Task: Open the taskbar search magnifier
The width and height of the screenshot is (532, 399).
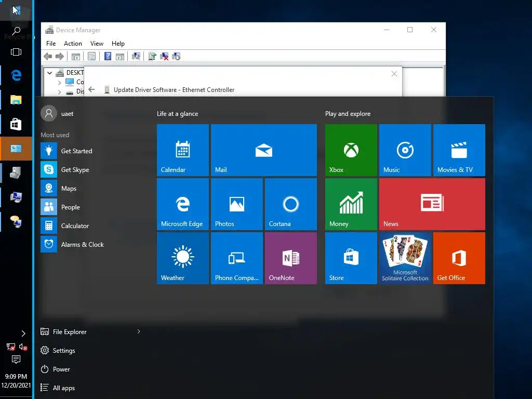Action: [x=16, y=31]
